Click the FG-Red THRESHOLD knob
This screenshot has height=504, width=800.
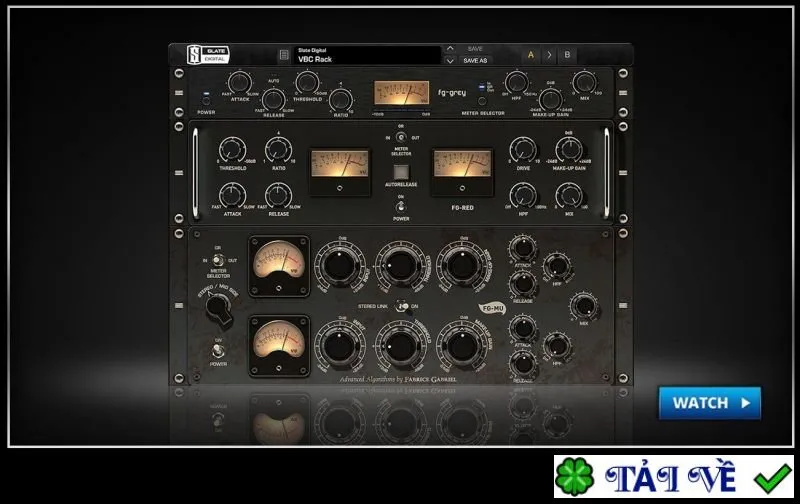[232, 150]
